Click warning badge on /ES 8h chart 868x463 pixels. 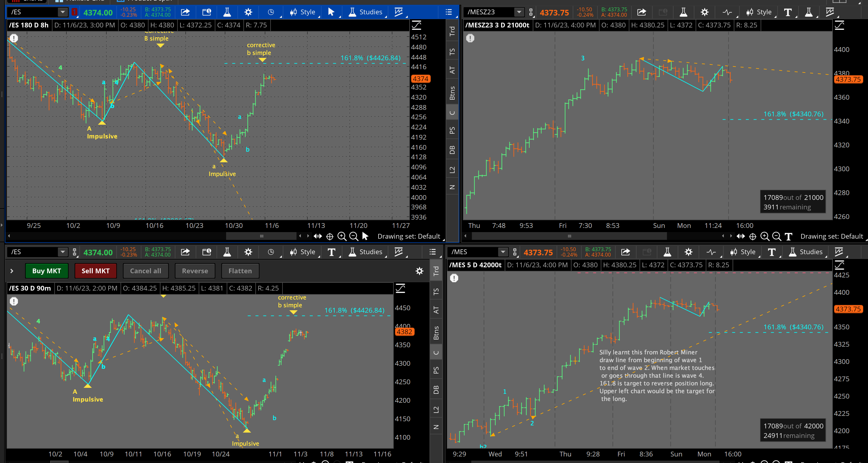click(x=14, y=38)
